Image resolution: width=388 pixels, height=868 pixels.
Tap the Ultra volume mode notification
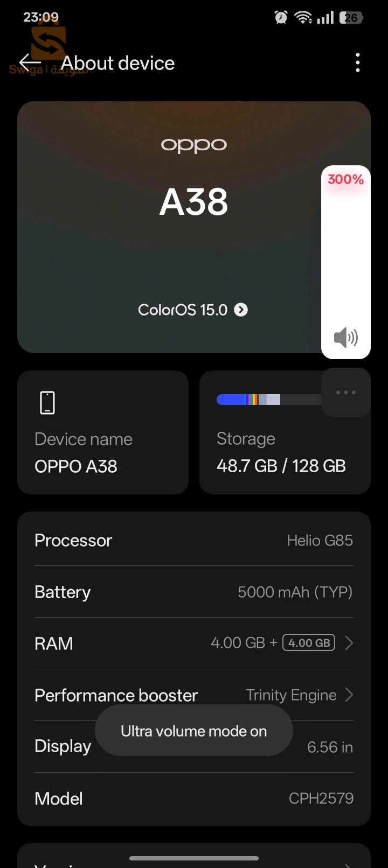coord(193,731)
